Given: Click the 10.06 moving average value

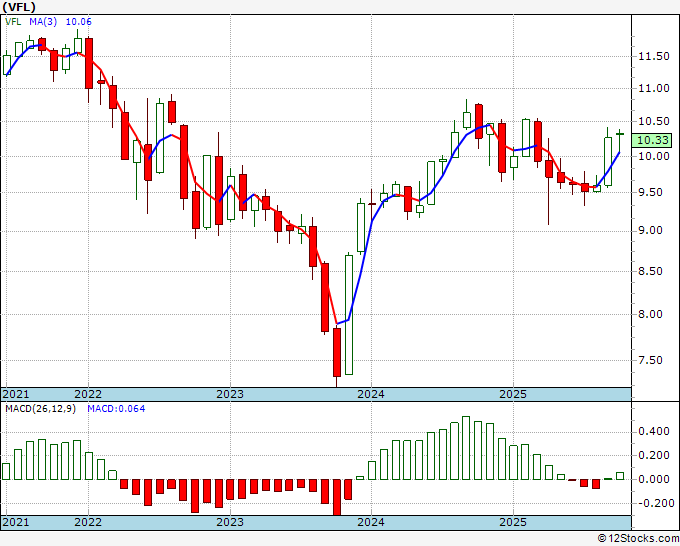Looking at the screenshot, I should [x=78, y=22].
